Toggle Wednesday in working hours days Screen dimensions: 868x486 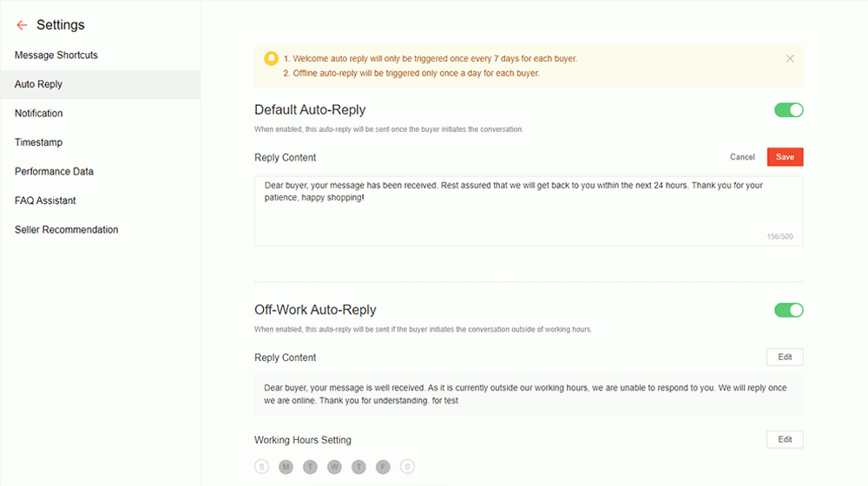[334, 467]
